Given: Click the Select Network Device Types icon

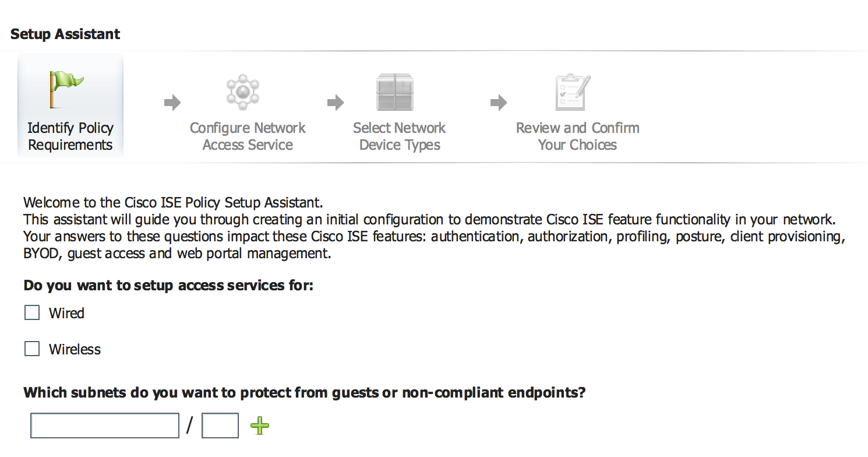Looking at the screenshot, I should point(394,92).
